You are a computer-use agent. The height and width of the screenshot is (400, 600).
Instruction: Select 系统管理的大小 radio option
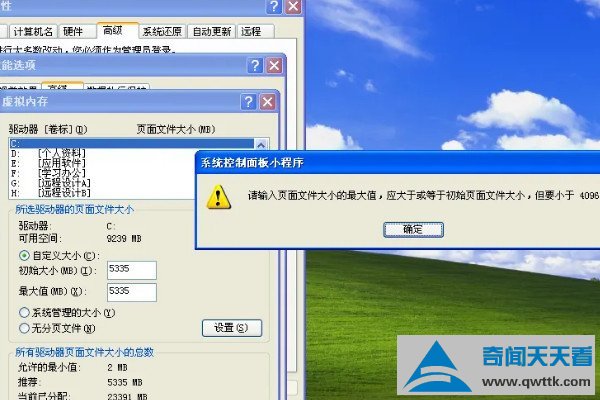point(24,313)
